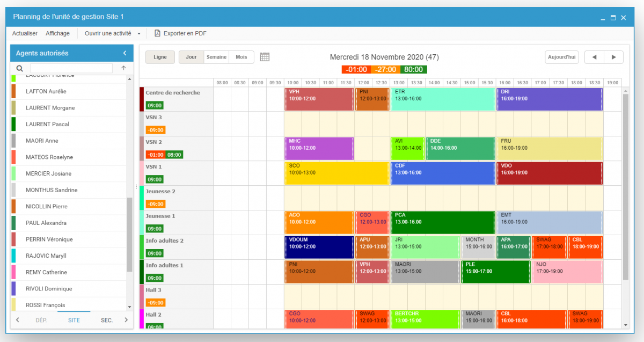Select the VDOUM 10:00-12:00 shift block

[319, 248]
